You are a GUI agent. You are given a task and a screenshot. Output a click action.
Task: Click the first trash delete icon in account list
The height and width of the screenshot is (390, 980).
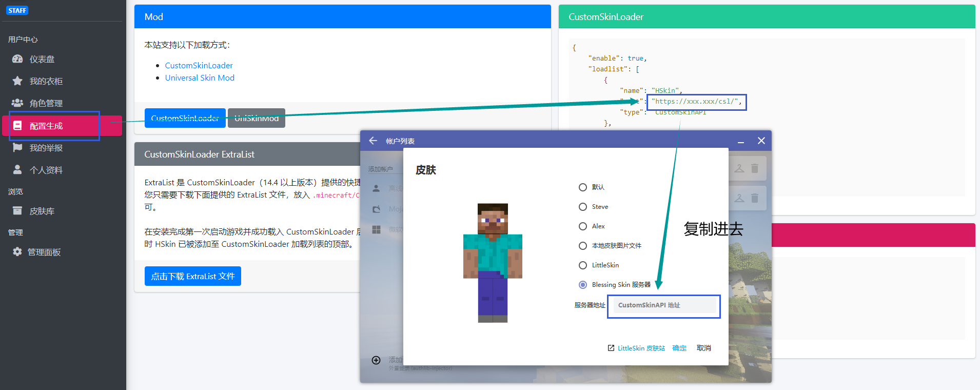click(x=755, y=168)
